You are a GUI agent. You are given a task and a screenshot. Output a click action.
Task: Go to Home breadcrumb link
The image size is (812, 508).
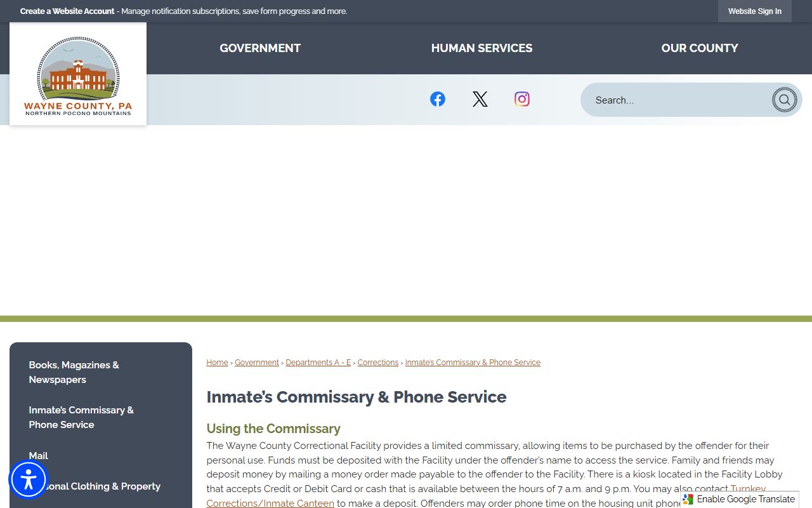217,363
